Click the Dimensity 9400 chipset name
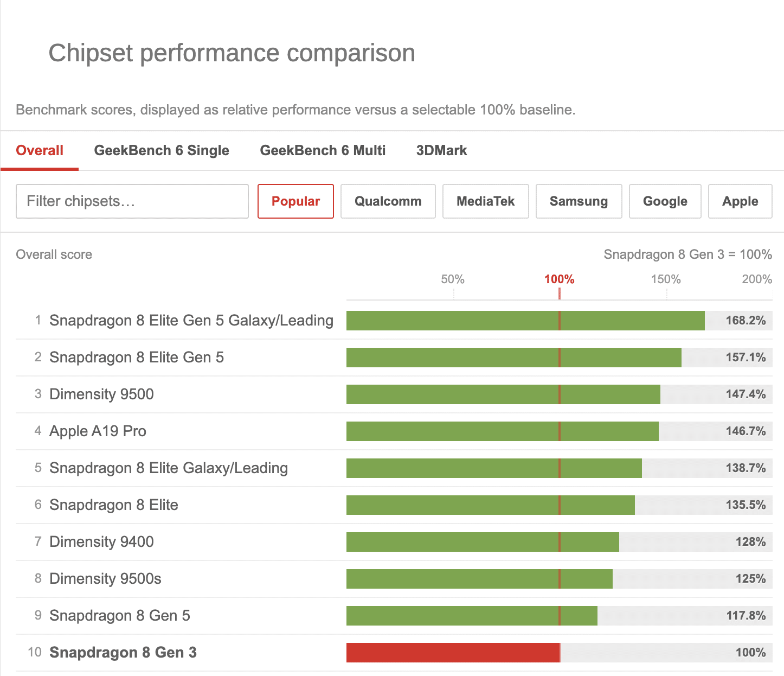 click(101, 542)
